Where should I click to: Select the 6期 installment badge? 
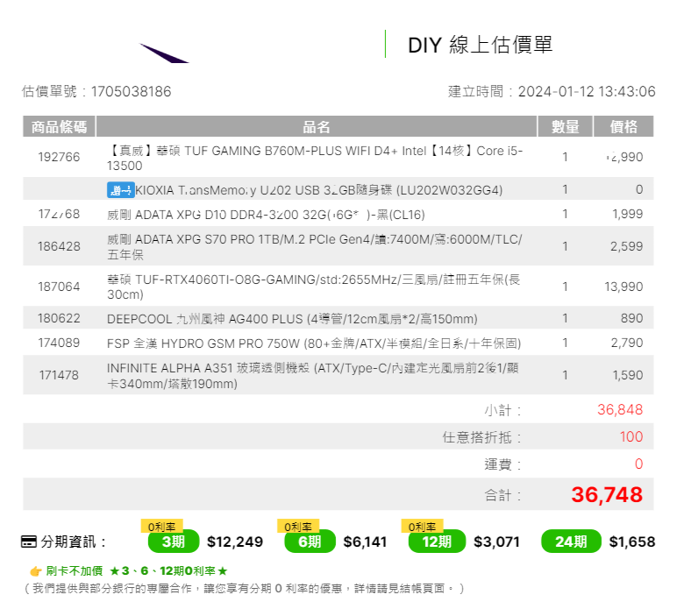tap(310, 542)
